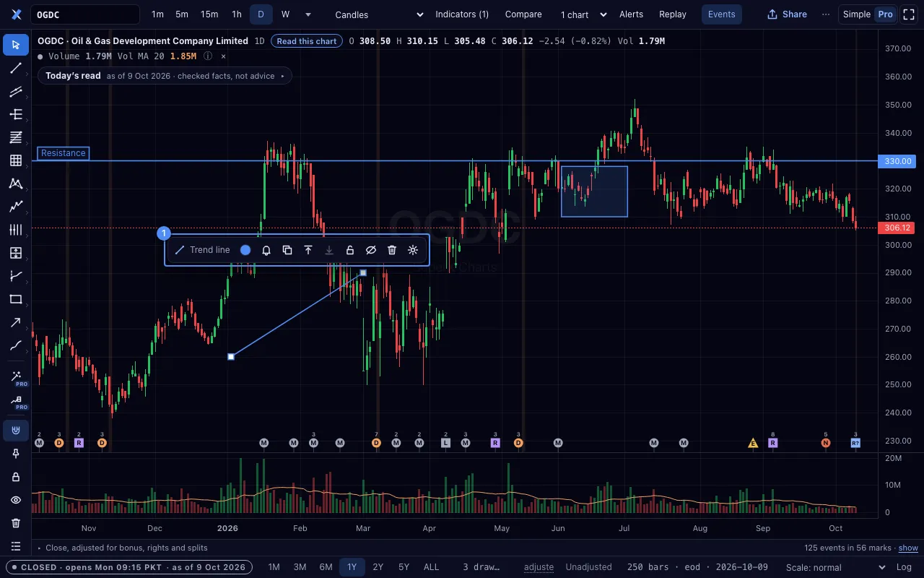Screen dimensions: 924x578
Task: Expand more timeframe options arrow
Action: [x=308, y=14]
